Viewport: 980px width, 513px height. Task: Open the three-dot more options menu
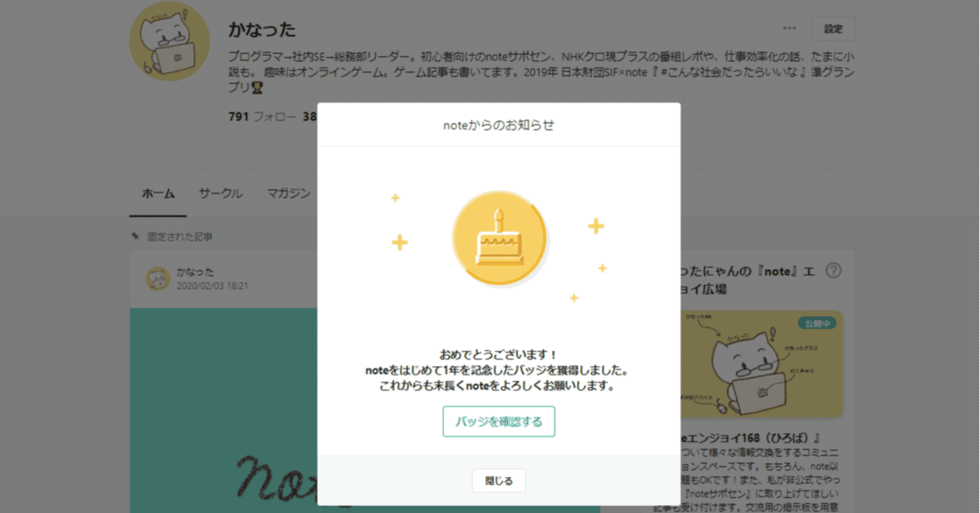pos(789,28)
